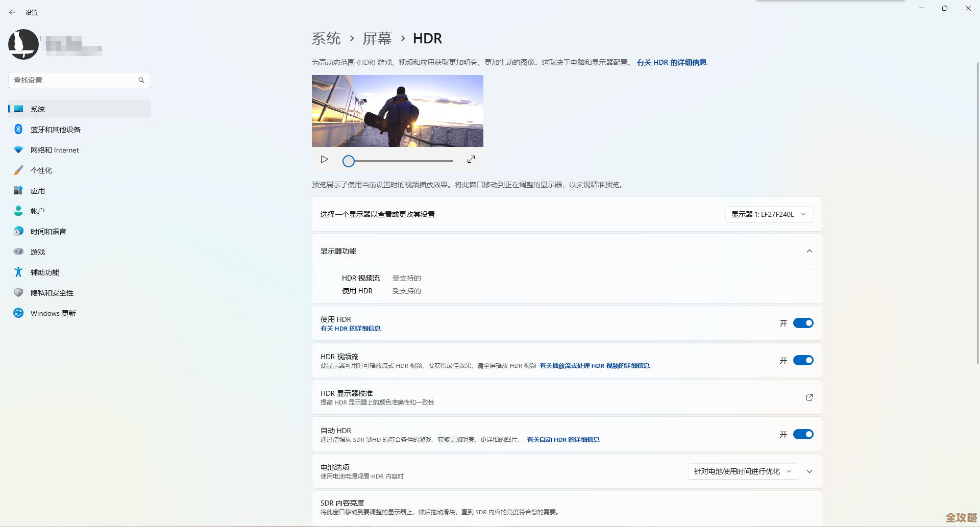Click the back arrow in Settings
The width and height of the screenshot is (980, 527).
point(12,12)
